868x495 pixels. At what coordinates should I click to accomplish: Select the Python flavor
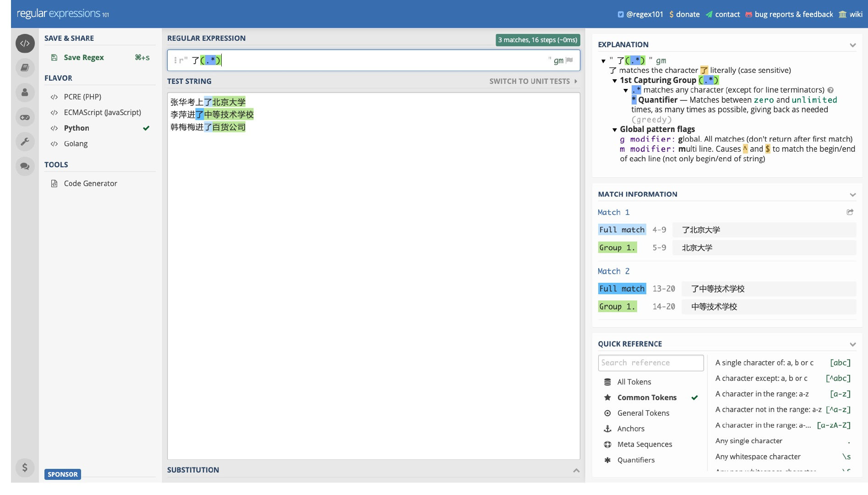tap(100, 128)
